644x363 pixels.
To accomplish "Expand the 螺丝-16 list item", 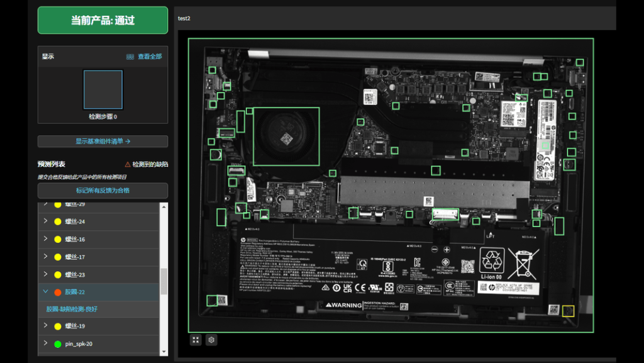I will [x=45, y=239].
